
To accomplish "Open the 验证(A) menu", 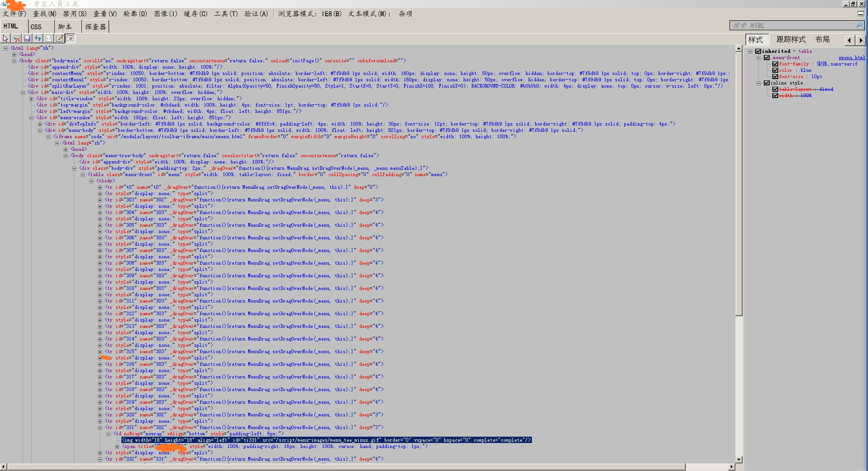I will pyautogui.click(x=256, y=14).
